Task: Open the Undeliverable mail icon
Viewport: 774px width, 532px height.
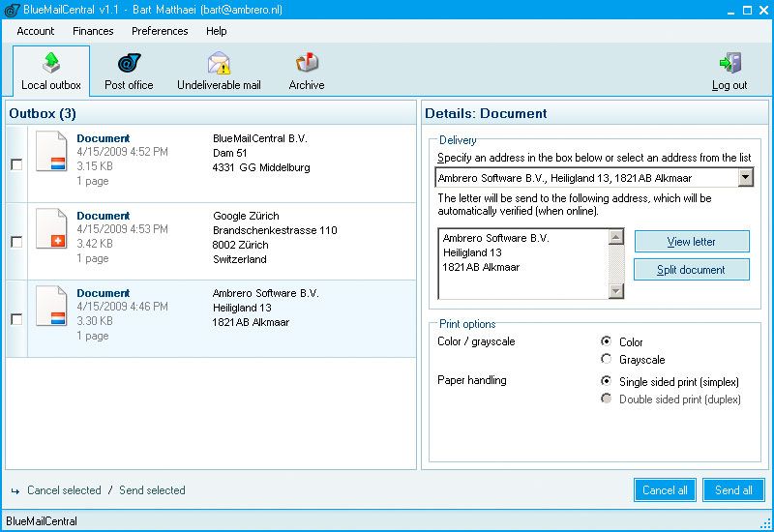Action: coord(219,64)
